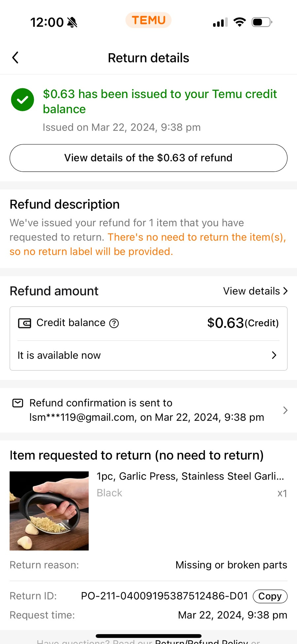Screen dimensions: 297x644
Task: Tap the Wi-Fi status icon
Action: 240,22
